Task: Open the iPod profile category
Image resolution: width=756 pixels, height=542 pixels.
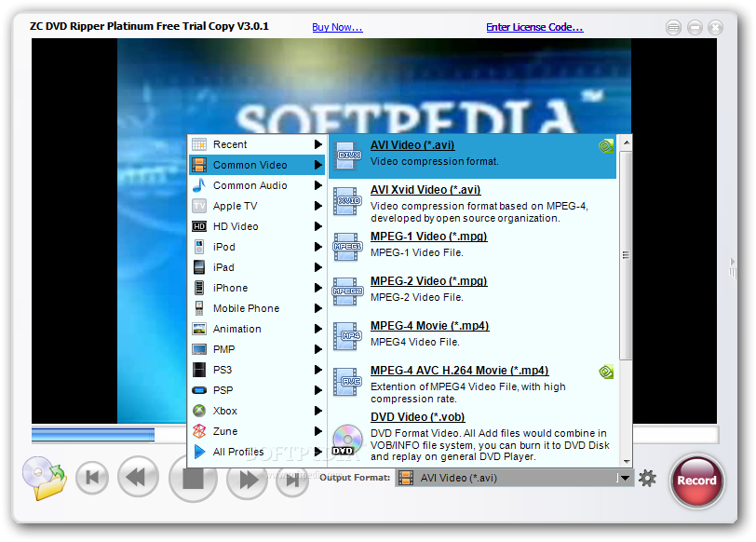Action: [257, 247]
